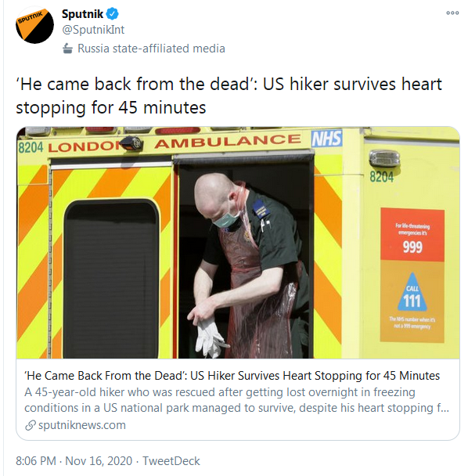
Task: Click the state-affiliated media podium icon
Action: (67, 49)
